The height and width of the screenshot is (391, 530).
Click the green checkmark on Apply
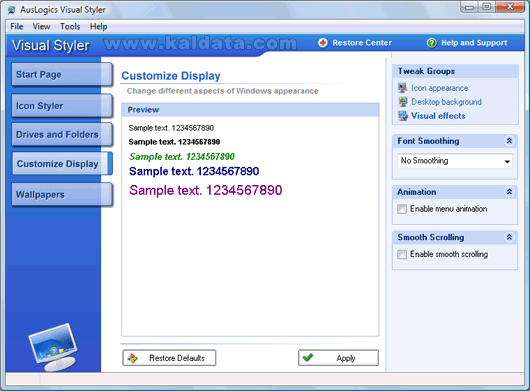pos(308,357)
